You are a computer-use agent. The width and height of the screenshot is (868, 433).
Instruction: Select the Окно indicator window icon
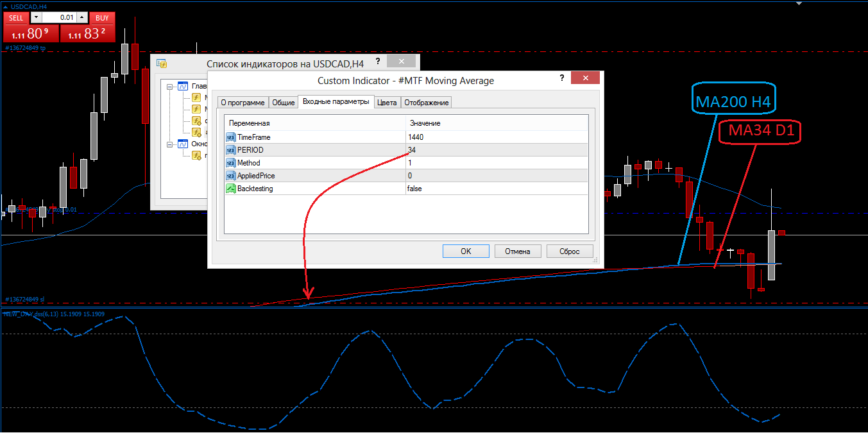pos(183,144)
